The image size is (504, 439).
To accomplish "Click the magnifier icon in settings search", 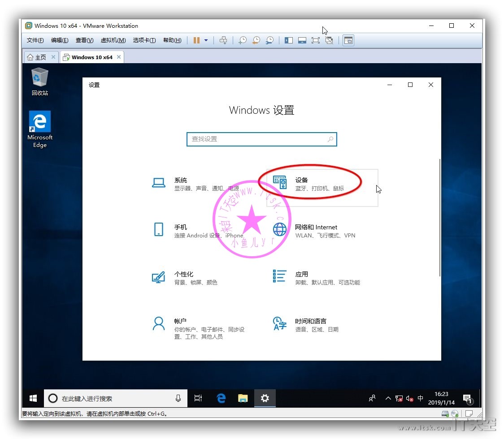I will pos(330,139).
